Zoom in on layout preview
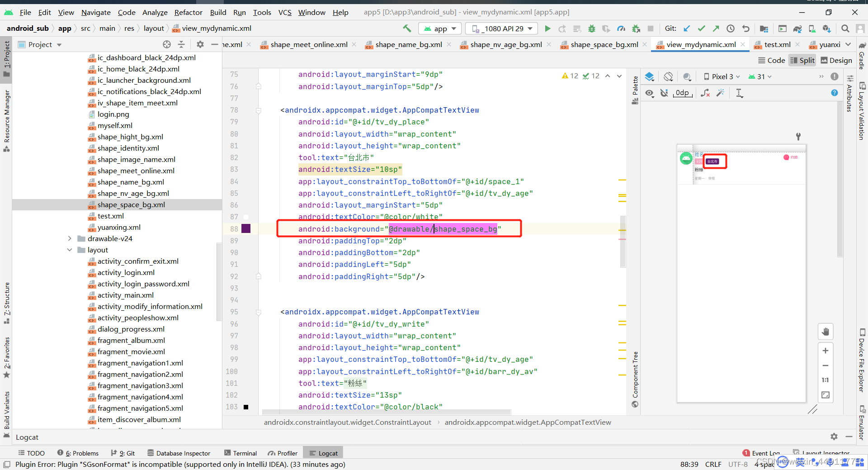 coord(826,351)
